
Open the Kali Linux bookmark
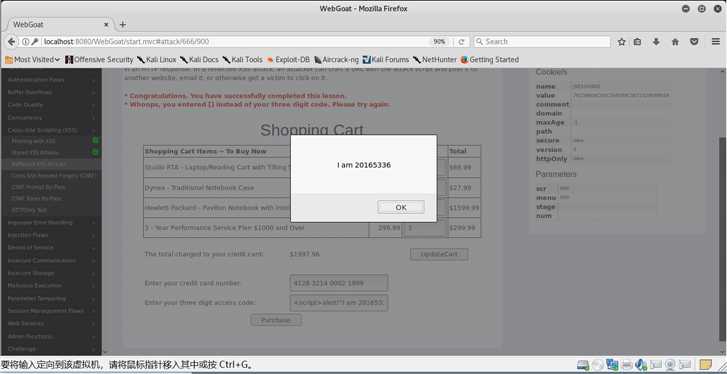pyautogui.click(x=157, y=60)
